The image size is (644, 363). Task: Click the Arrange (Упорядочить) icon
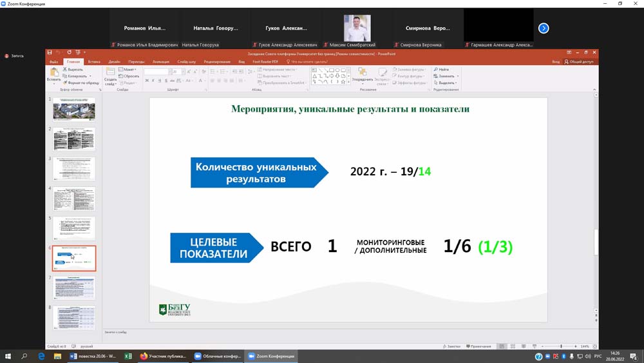coord(362,72)
